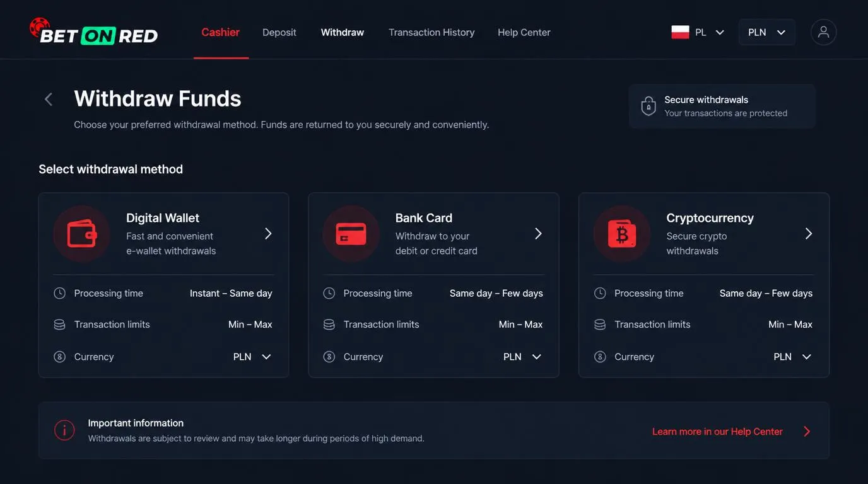
Task: Open Digital Wallet with its chevron arrow
Action: point(268,234)
